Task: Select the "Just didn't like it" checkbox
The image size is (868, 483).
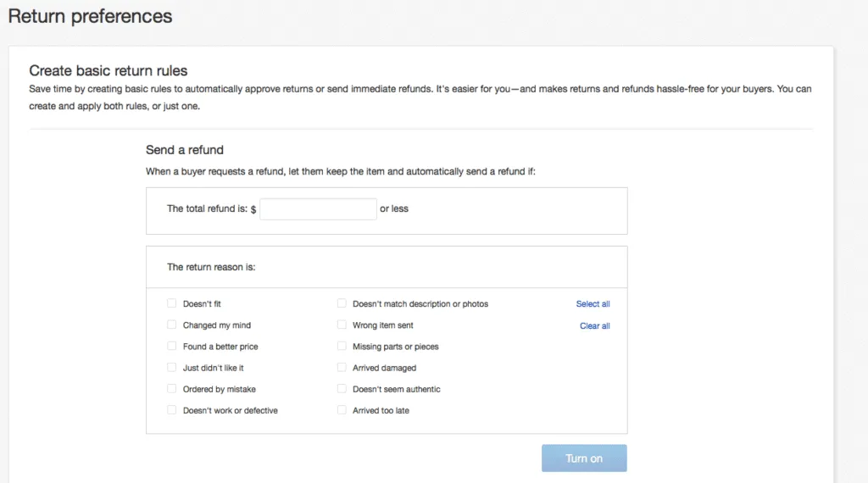Action: (172, 368)
